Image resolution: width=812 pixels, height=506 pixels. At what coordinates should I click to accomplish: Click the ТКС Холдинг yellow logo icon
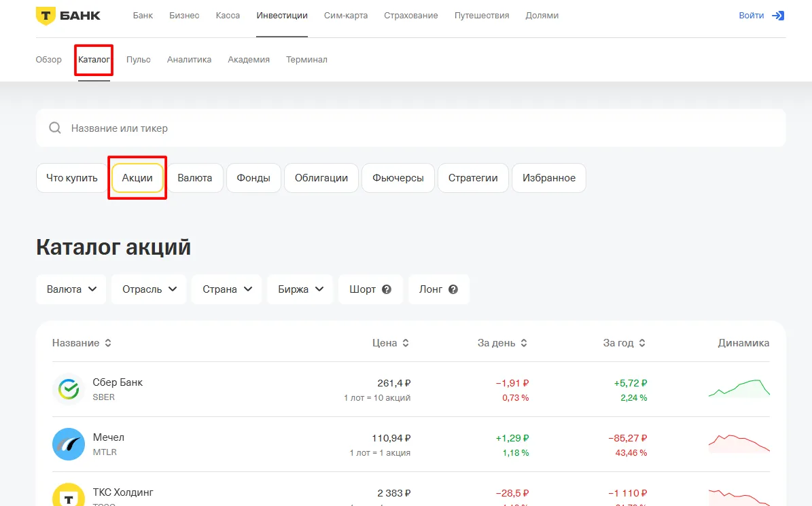click(68, 496)
